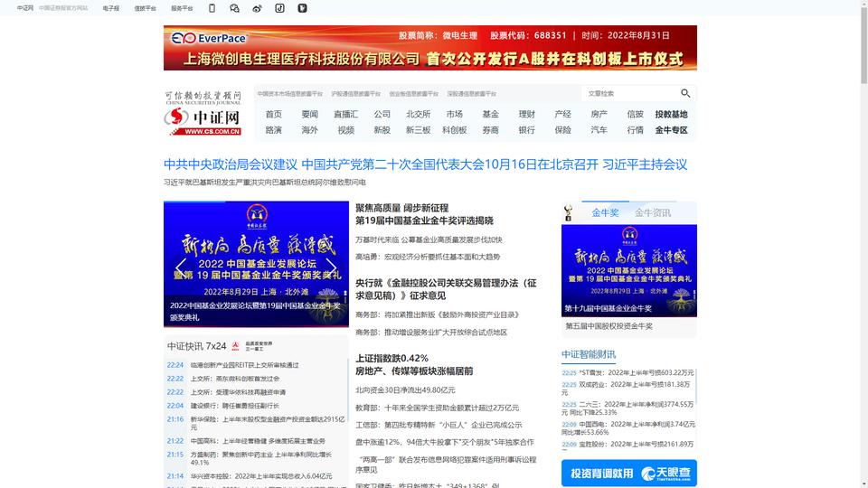This screenshot has height=488, width=868.
Task: Open the 保险 navigation item
Action: (563, 130)
